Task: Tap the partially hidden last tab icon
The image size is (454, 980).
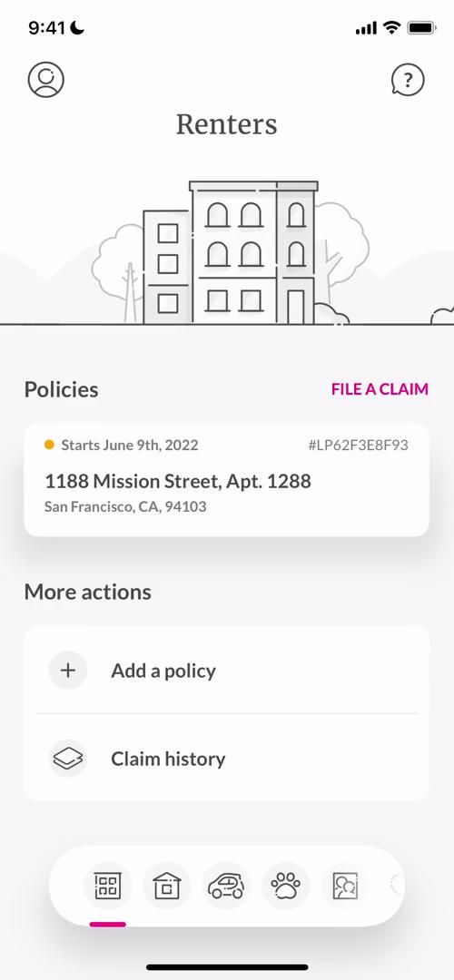Action: click(397, 886)
